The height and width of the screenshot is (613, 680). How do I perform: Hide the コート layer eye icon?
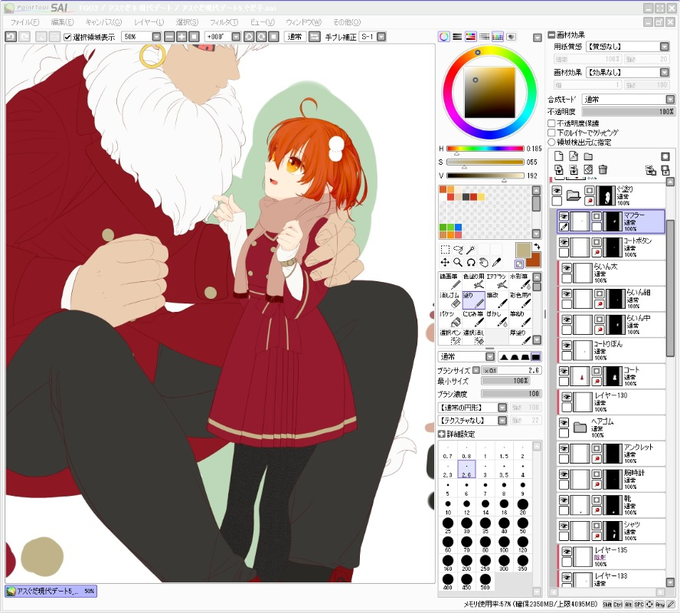click(563, 371)
